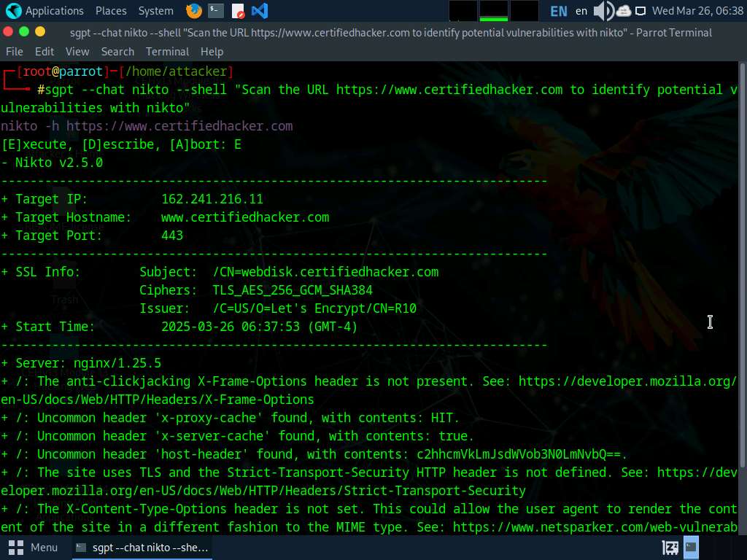
Task: Open the Search menu in terminal
Action: tap(117, 52)
